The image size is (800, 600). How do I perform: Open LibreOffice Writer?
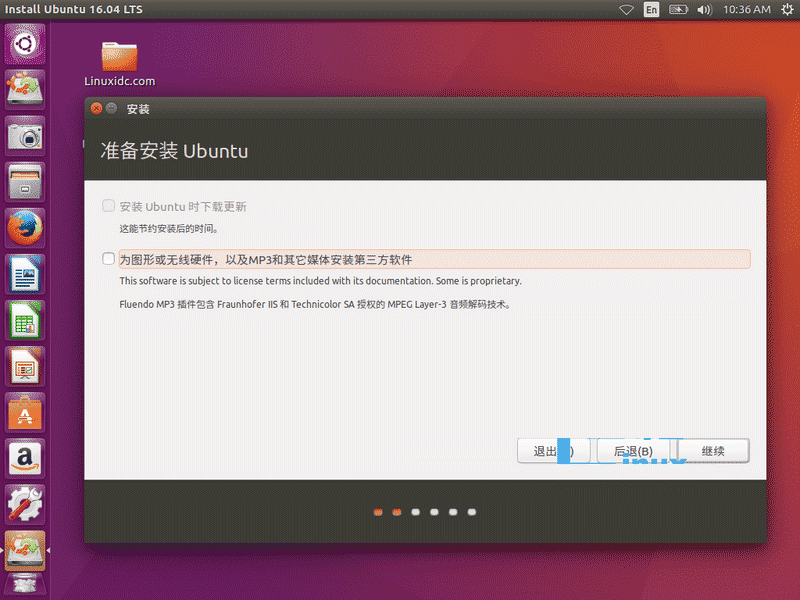coord(25,274)
